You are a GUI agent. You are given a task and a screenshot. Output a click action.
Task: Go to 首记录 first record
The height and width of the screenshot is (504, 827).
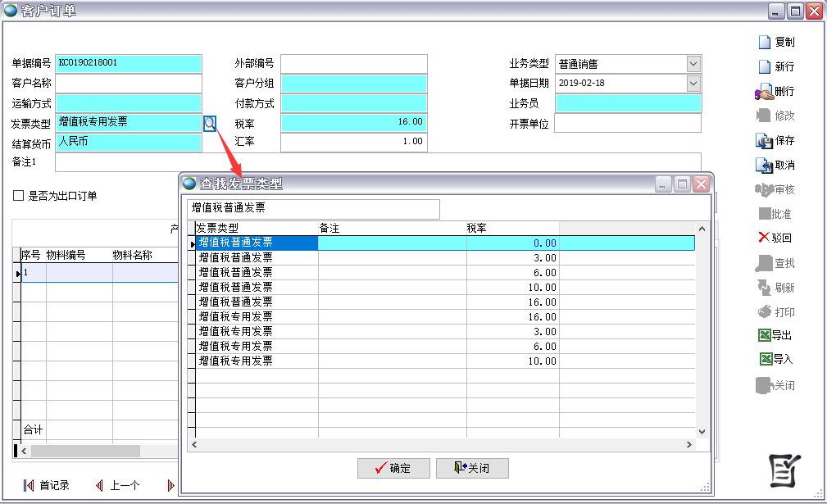tap(47, 485)
